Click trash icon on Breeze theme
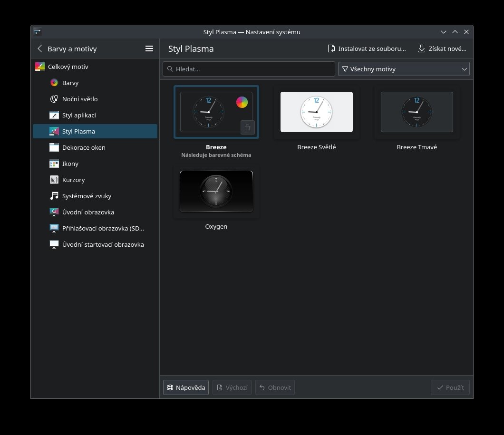Viewport: 504px width, 435px height. [x=248, y=127]
